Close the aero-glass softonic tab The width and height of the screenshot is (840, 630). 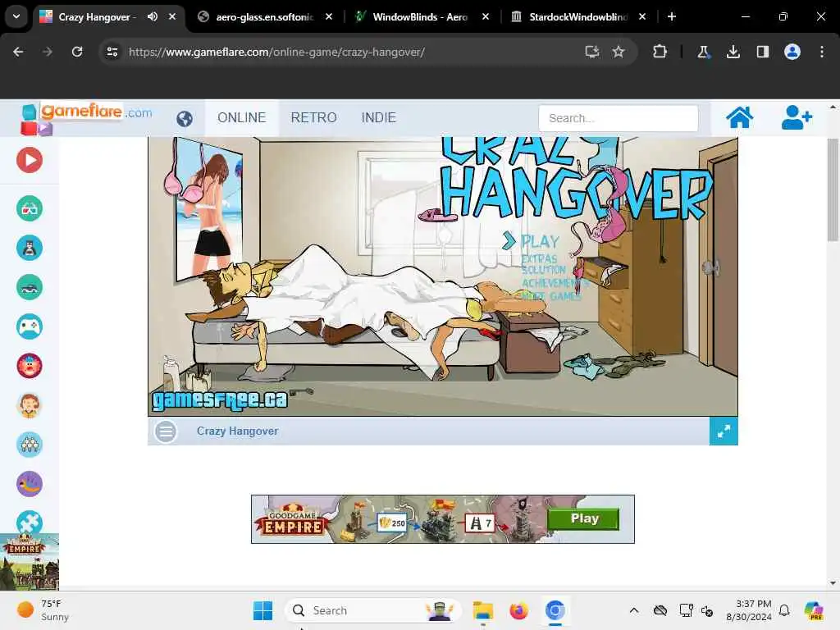point(329,16)
